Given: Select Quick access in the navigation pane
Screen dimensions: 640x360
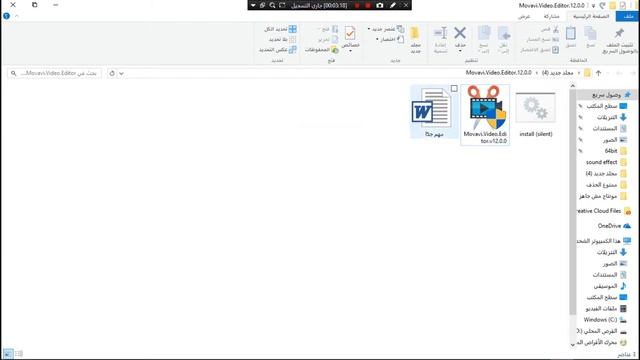Looking at the screenshot, I should [x=607, y=95].
